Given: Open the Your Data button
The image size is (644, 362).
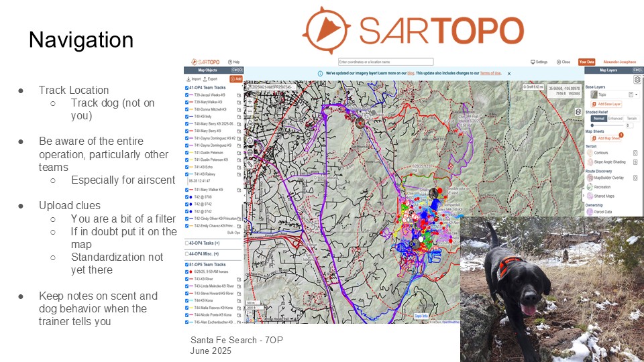Looking at the screenshot, I should [586, 62].
